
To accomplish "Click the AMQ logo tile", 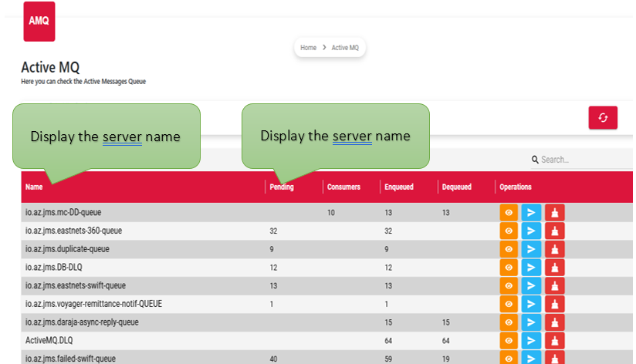I will pos(39,22).
